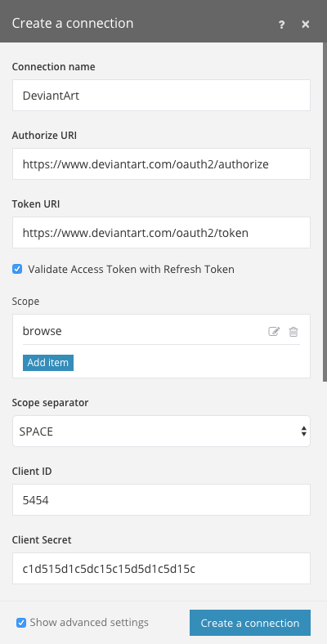Click the Client Secret label

(x=42, y=540)
